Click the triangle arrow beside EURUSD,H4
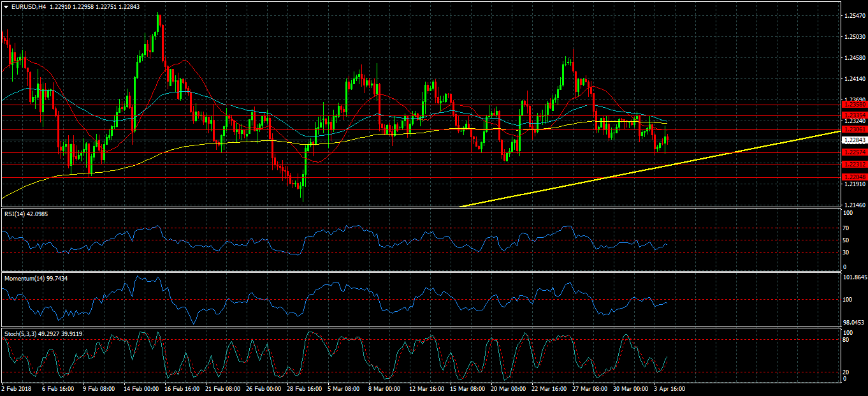The width and height of the screenshot is (868, 396). coord(5,6)
